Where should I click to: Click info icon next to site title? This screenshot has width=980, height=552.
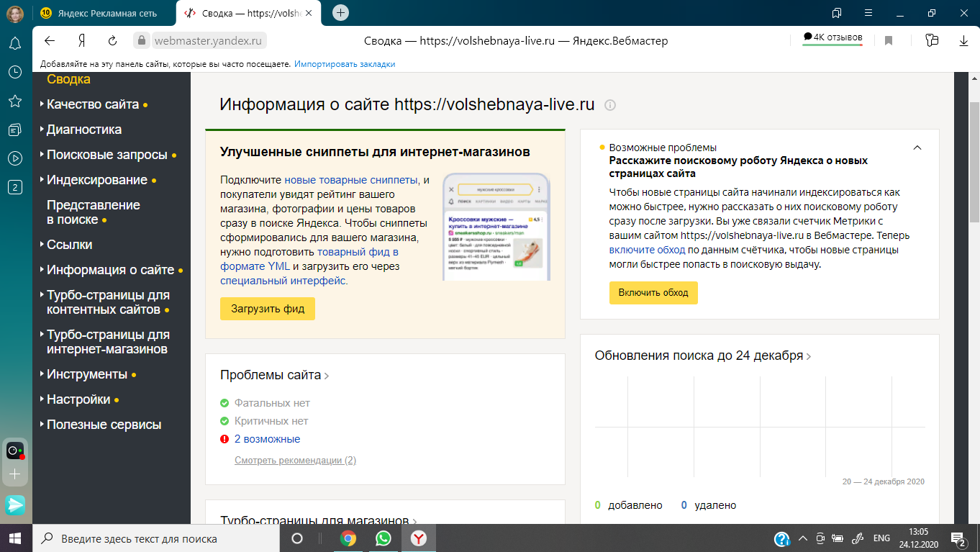[610, 105]
